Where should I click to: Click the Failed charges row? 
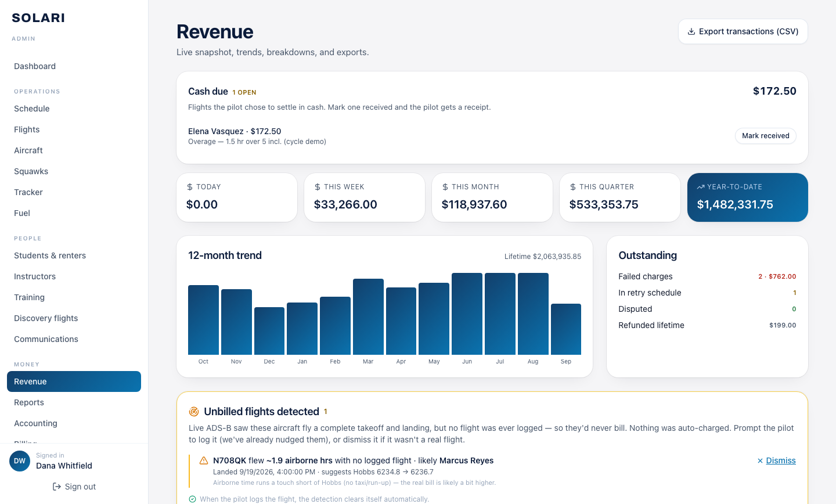707,276
